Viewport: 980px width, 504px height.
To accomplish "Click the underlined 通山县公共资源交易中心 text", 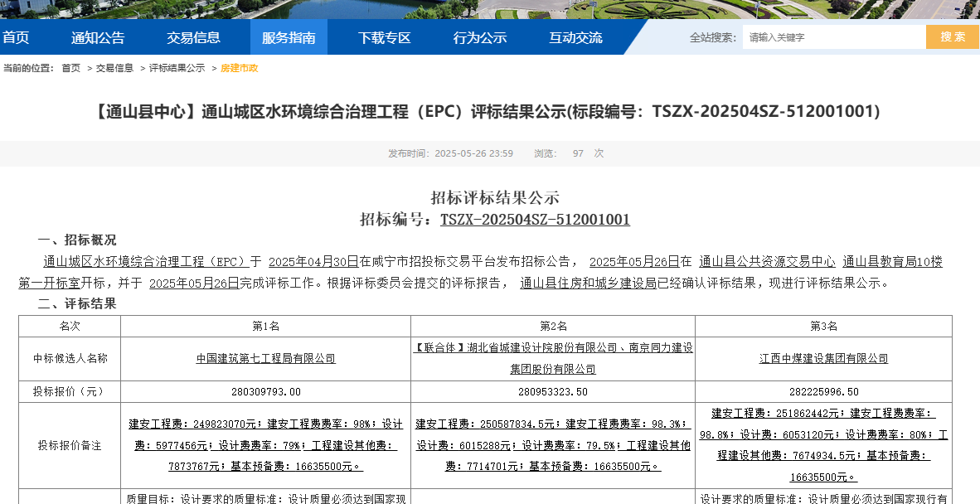I will point(767,262).
